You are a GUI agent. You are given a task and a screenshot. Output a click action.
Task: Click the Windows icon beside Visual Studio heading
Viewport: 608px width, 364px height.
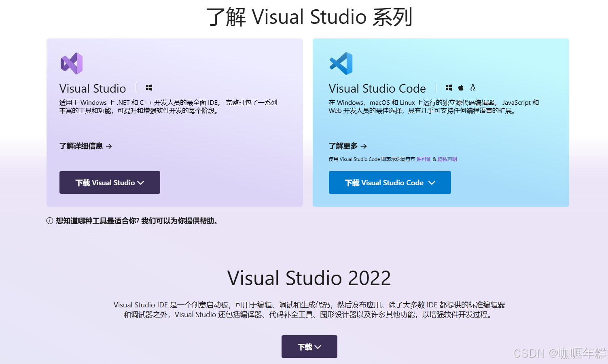[x=149, y=88]
